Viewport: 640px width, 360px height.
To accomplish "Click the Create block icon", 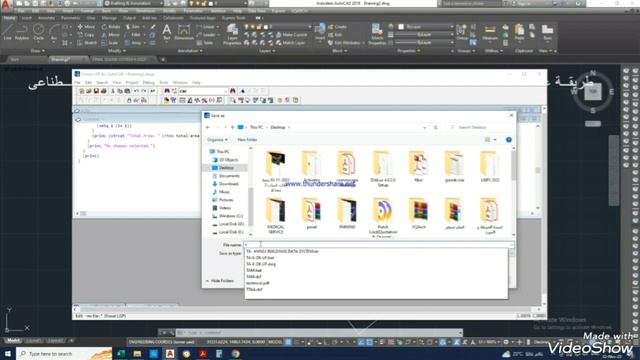I will [x=337, y=27].
